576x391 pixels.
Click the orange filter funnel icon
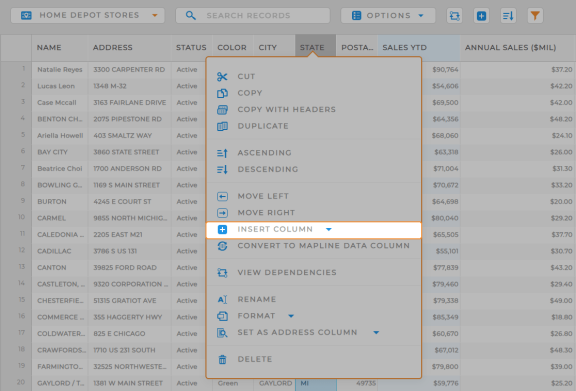535,16
